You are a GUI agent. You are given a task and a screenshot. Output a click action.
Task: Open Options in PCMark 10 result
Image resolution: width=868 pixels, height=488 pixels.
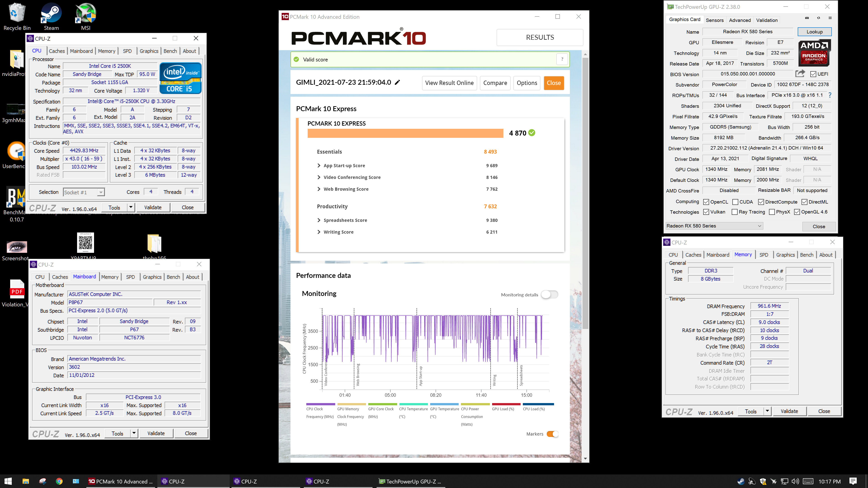tap(527, 83)
